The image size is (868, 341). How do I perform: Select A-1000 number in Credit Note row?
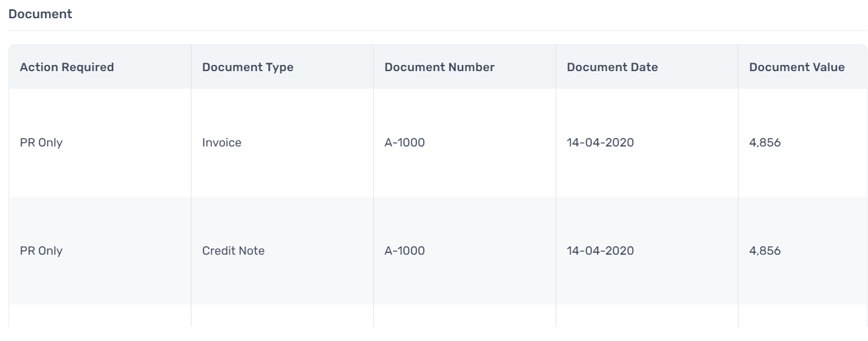pos(405,251)
